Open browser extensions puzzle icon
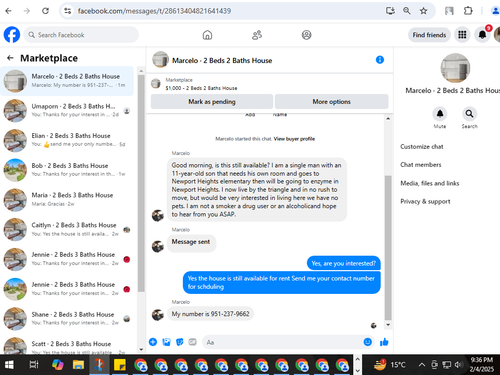This screenshot has width=500, height=375. pos(468,11)
